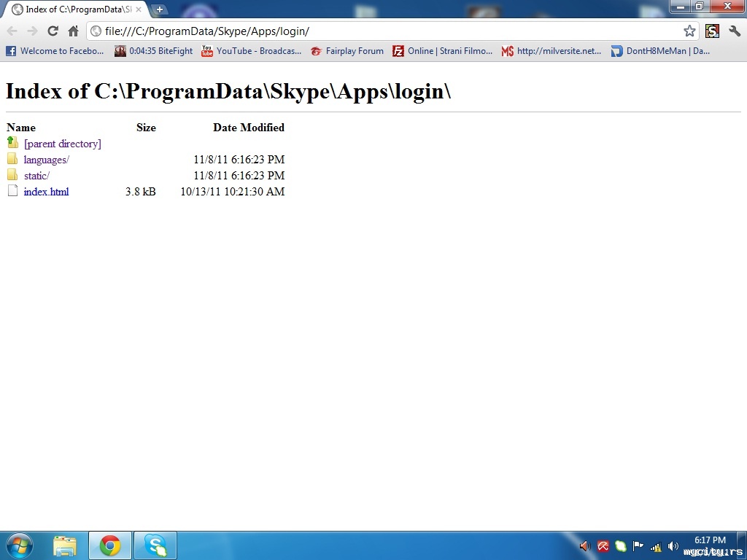Viewport: 747px width, 560px height.
Task: Click the folder icon beside languages/
Action: pyautogui.click(x=13, y=158)
